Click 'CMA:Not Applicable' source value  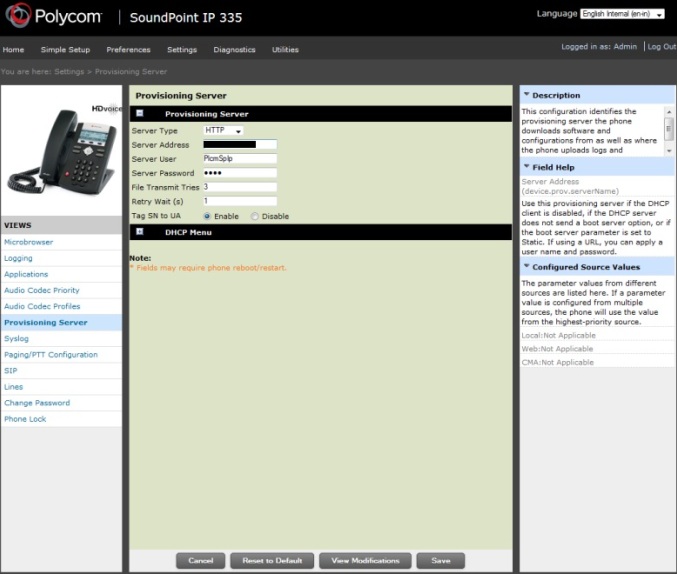pos(557,362)
